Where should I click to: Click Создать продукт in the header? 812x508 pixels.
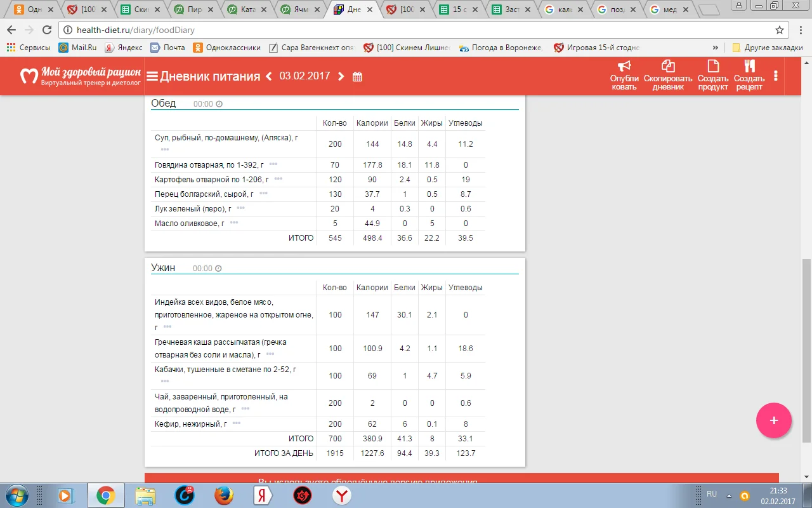713,76
